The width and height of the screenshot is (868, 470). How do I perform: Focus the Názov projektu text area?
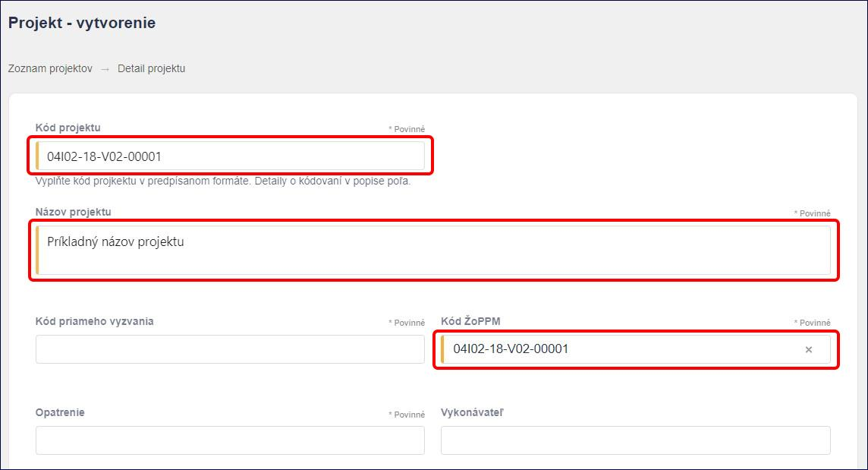433,250
